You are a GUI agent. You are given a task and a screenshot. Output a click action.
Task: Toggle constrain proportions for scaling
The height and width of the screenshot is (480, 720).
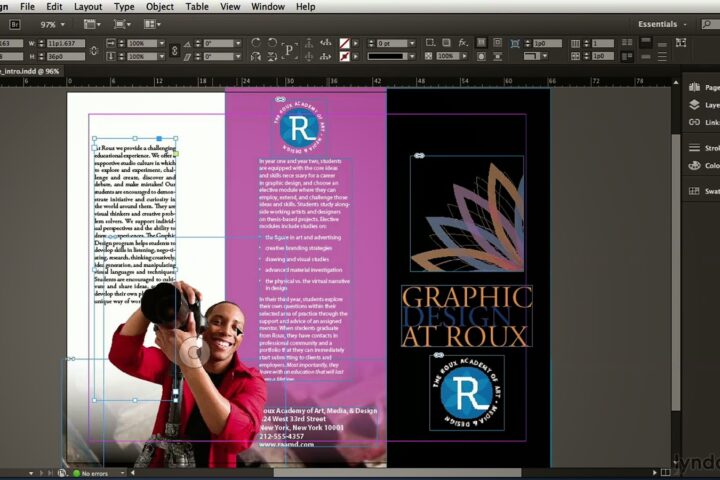tap(174, 50)
